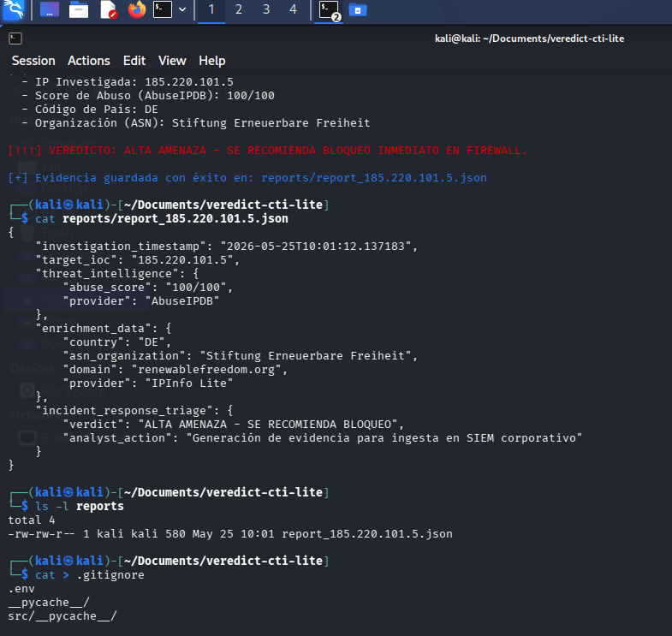Open the Actions menu
Image resolution: width=672 pixels, height=636 pixels.
tap(89, 61)
